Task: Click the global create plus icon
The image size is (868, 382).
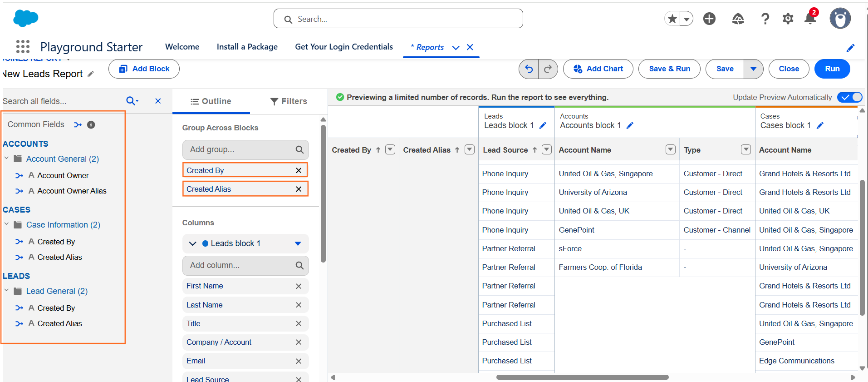Action: (x=709, y=19)
